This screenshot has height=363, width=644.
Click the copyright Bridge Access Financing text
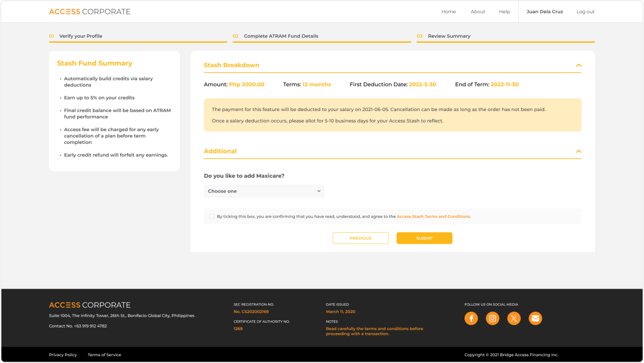click(511, 355)
